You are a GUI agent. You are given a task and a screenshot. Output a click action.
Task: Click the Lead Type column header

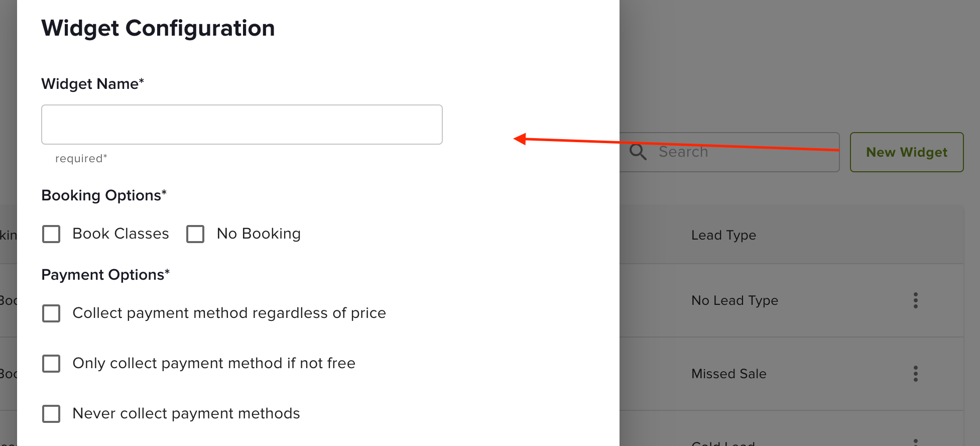723,235
